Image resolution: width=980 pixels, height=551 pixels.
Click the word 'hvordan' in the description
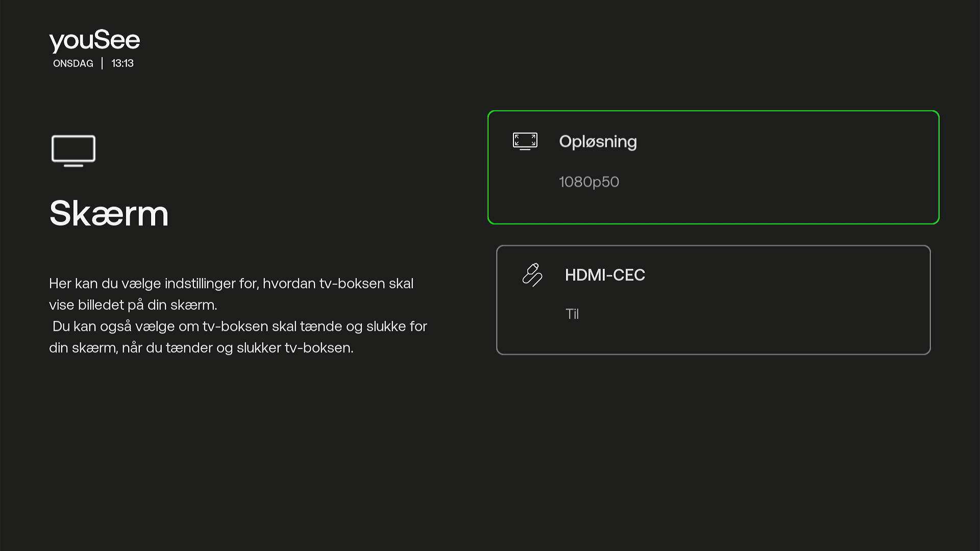289,284
